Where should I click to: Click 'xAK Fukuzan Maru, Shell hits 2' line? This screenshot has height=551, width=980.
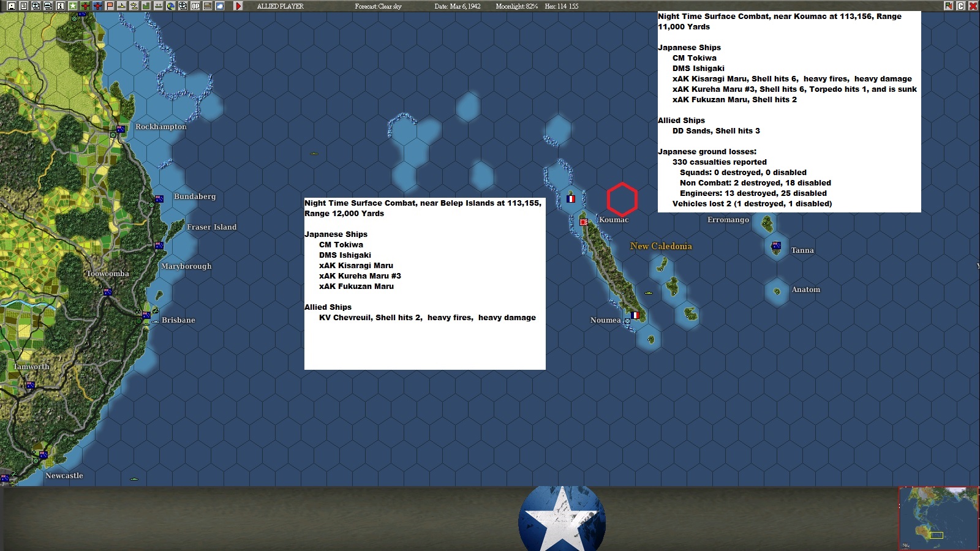[734, 100]
